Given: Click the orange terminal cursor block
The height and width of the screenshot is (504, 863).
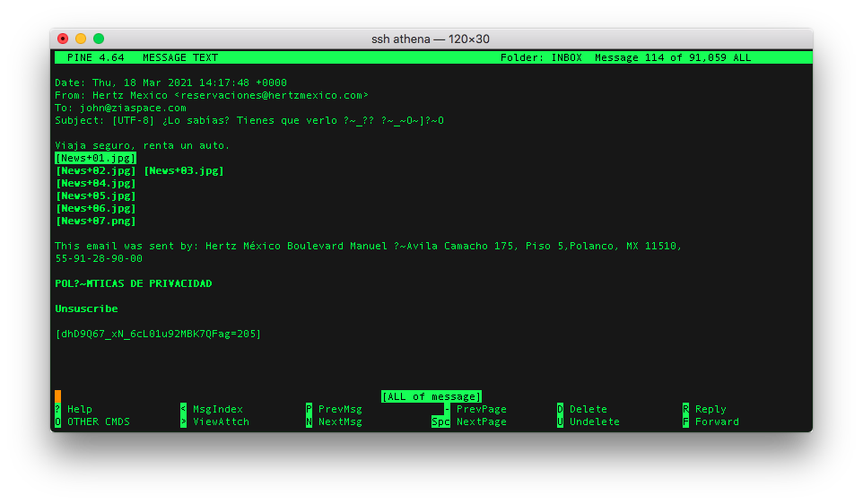Looking at the screenshot, I should tap(58, 396).
